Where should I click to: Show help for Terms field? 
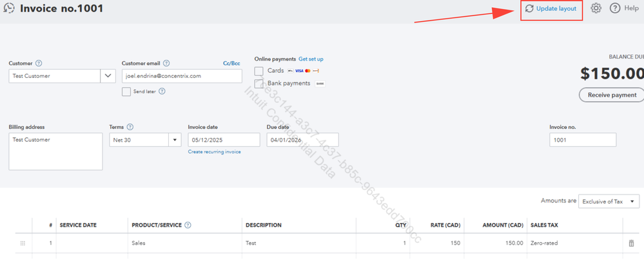click(x=130, y=127)
